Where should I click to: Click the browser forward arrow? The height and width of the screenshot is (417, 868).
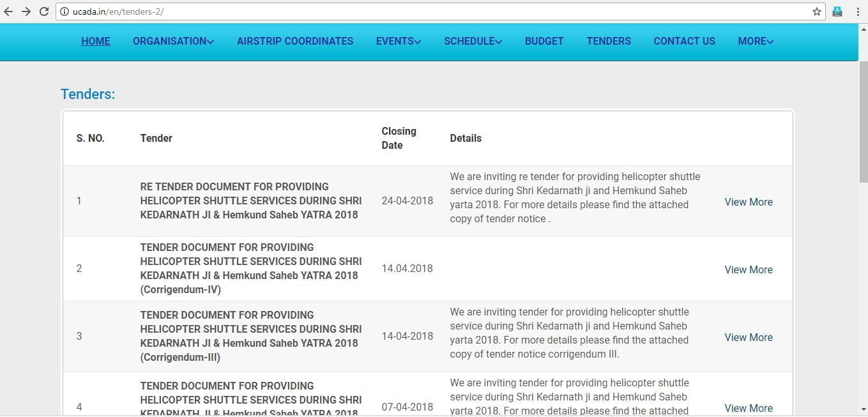point(26,11)
